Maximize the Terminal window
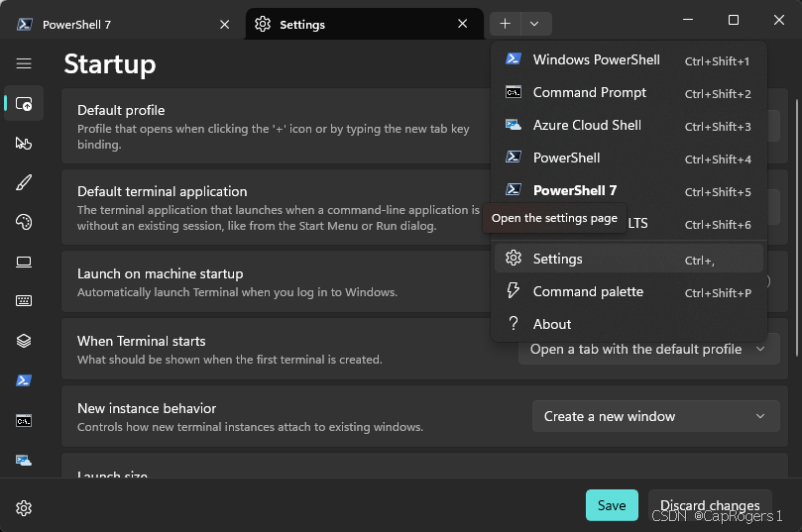 click(x=734, y=20)
